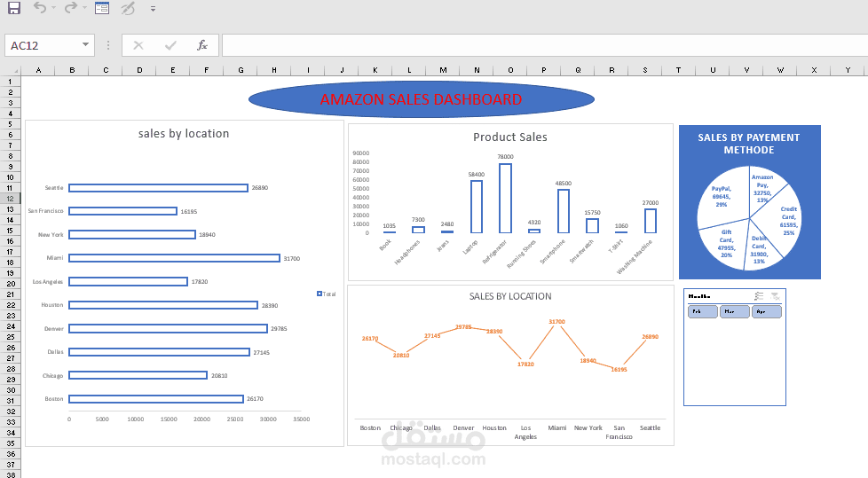Click the Cancel (X) formula bar icon

[138, 45]
